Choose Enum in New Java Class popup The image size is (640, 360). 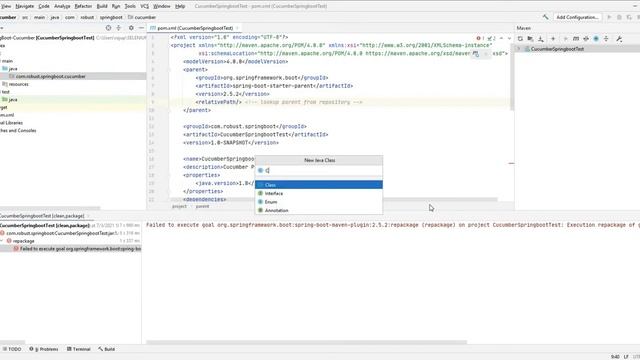pos(319,202)
